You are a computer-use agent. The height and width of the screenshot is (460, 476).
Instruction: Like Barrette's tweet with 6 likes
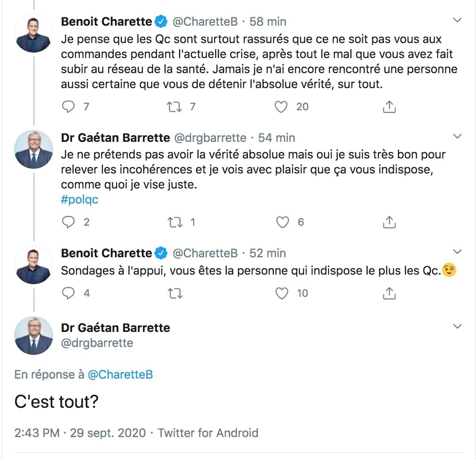pyautogui.click(x=282, y=222)
